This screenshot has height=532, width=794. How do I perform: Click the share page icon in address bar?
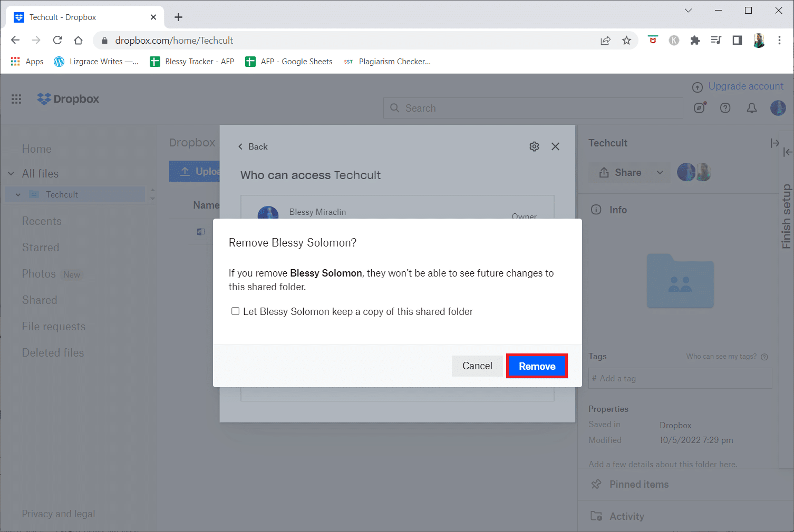pos(605,41)
